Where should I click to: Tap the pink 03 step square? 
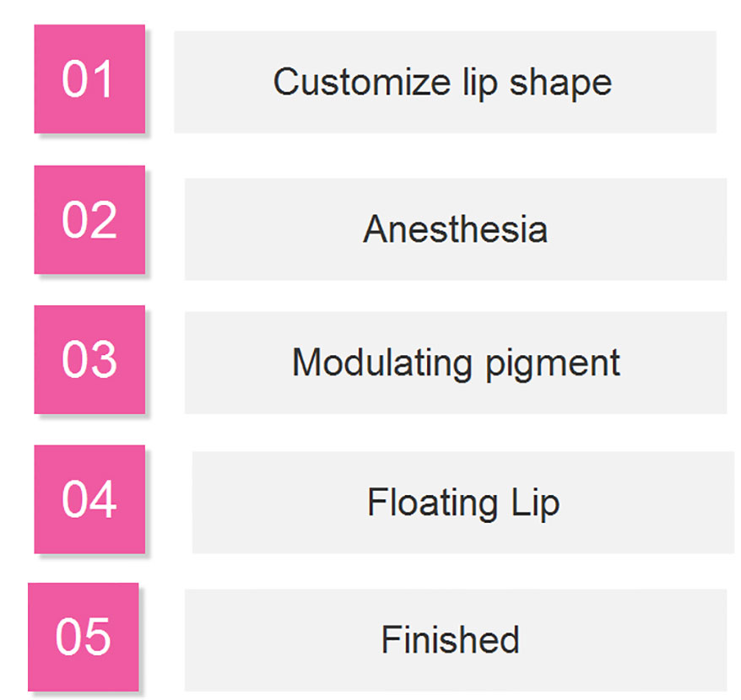(x=89, y=359)
